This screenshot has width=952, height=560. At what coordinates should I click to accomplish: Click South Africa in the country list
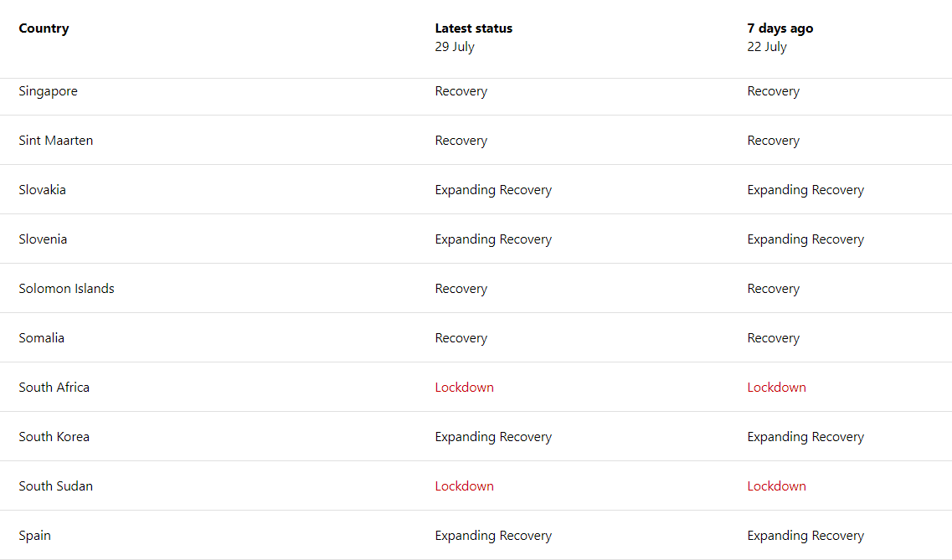(54, 387)
